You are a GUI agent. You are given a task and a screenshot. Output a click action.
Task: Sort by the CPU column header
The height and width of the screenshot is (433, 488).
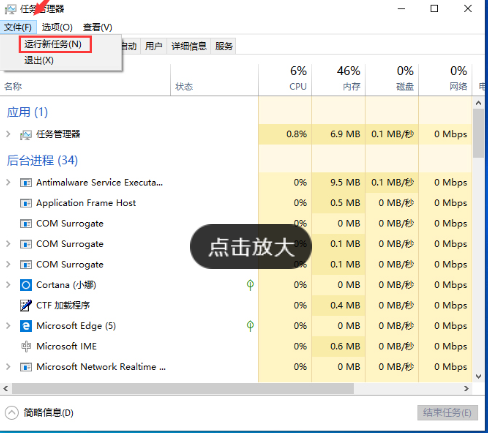coord(285,79)
